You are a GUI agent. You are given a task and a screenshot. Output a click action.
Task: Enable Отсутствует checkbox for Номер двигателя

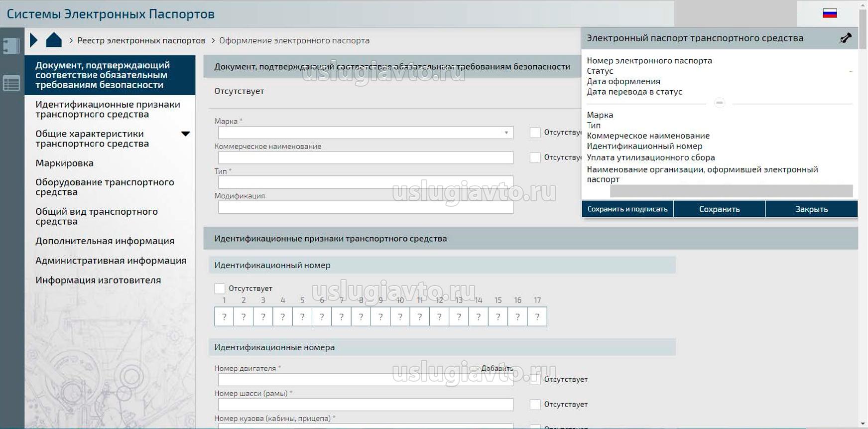[535, 380]
